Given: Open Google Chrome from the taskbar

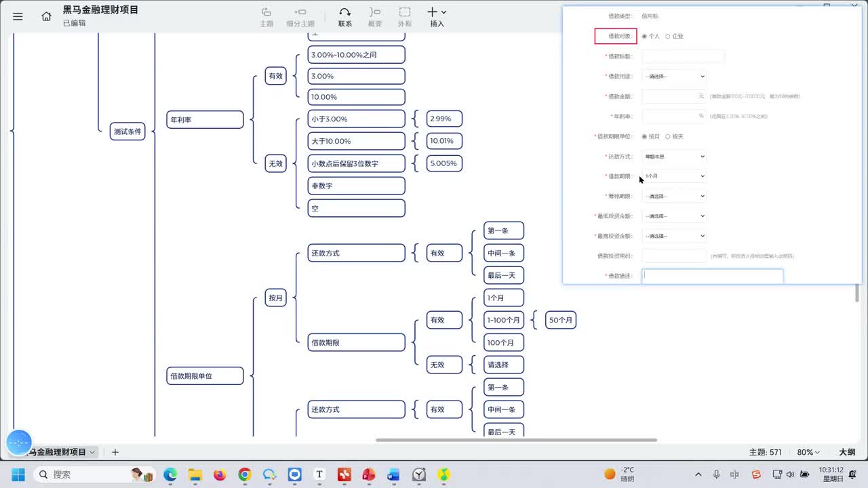Looking at the screenshot, I should tap(245, 474).
